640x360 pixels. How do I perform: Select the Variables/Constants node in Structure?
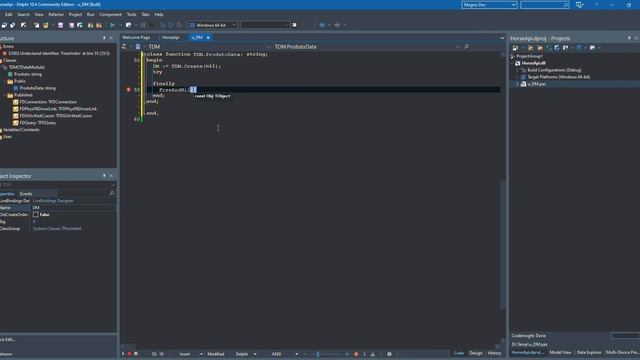(x=21, y=130)
